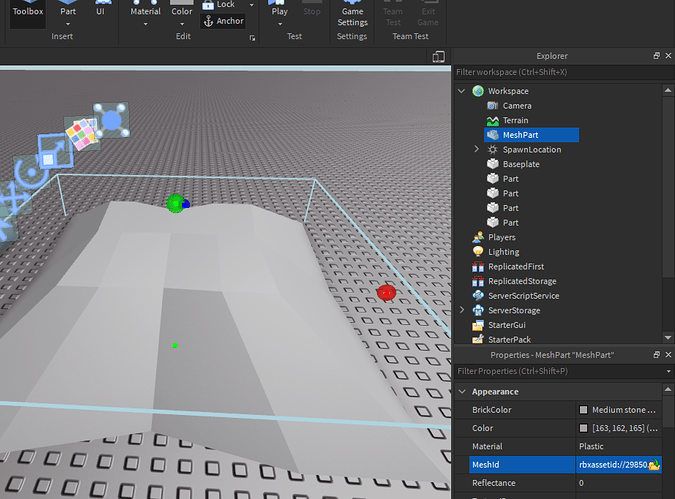
Task: Collapse the Workspace tree node
Action: coord(462,91)
